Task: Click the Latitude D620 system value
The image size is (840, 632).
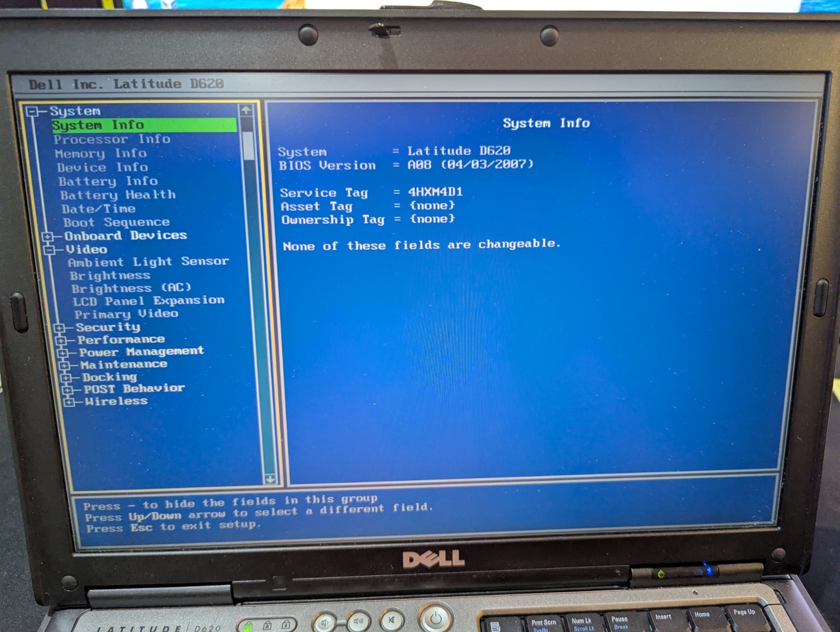Action: click(x=459, y=151)
